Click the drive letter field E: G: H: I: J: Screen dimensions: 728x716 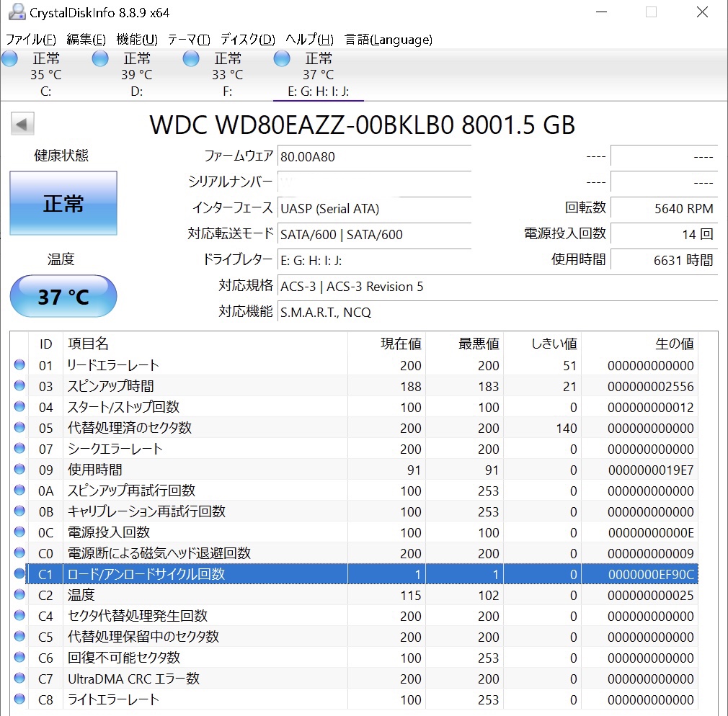coord(374,260)
